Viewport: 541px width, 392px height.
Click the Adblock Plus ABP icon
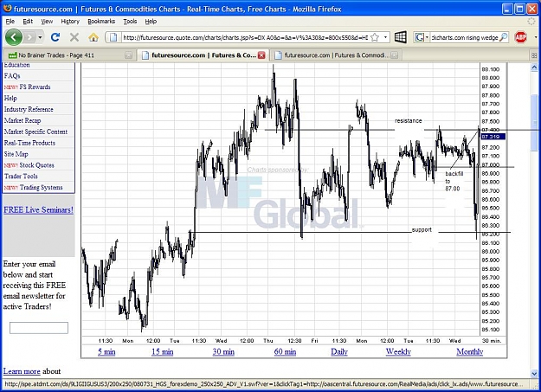point(520,37)
